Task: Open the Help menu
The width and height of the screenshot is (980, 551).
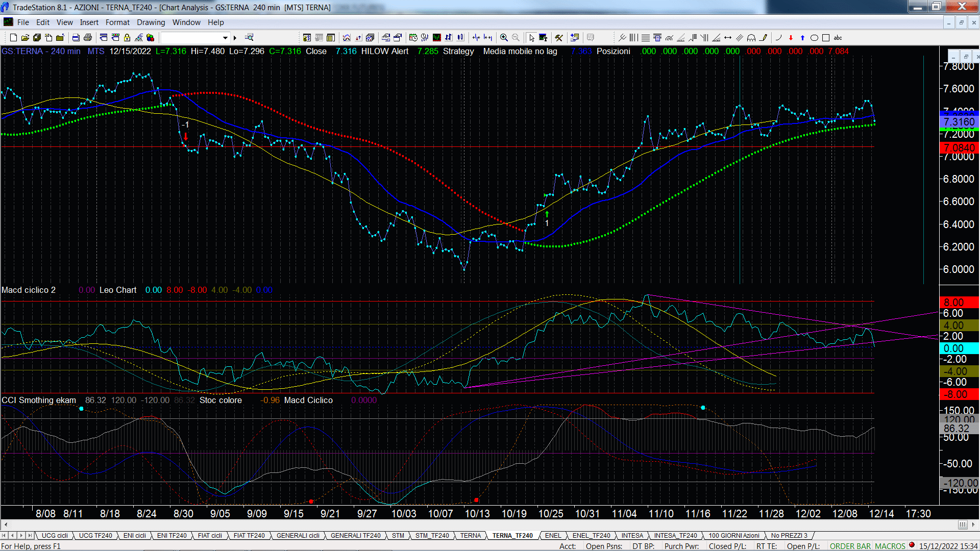Action: tap(215, 22)
